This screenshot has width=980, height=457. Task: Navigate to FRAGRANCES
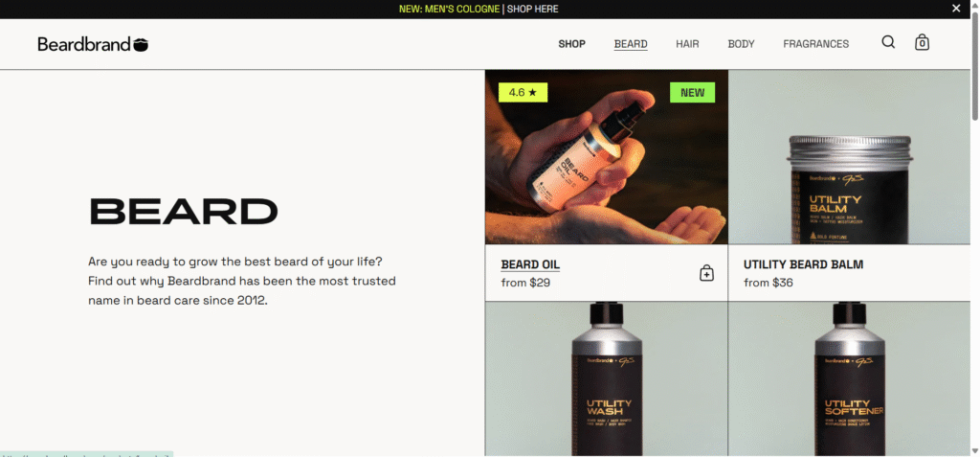[816, 44]
